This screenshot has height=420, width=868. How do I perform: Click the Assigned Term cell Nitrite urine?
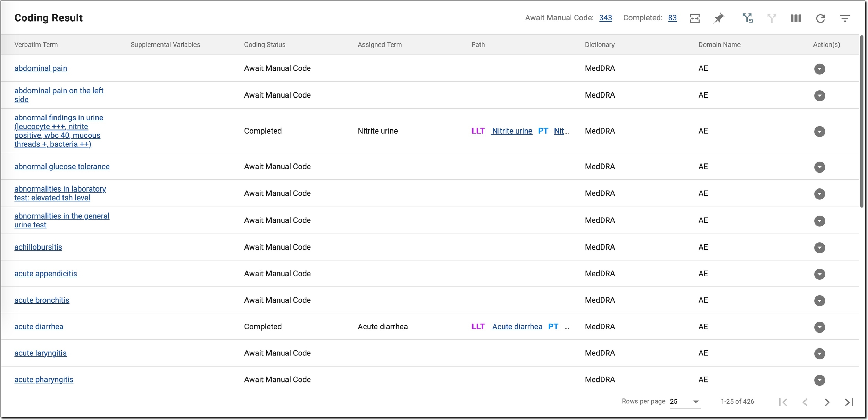pyautogui.click(x=378, y=131)
